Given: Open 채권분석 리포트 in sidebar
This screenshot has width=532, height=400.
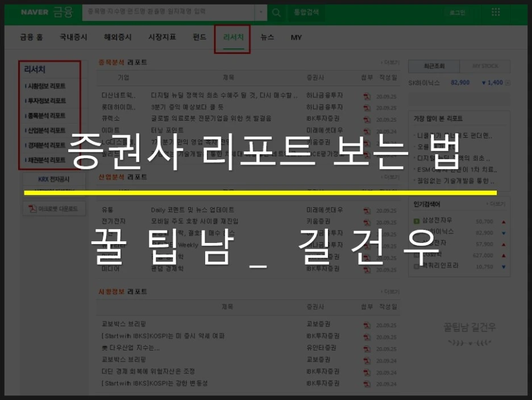Looking at the screenshot, I should [47, 160].
